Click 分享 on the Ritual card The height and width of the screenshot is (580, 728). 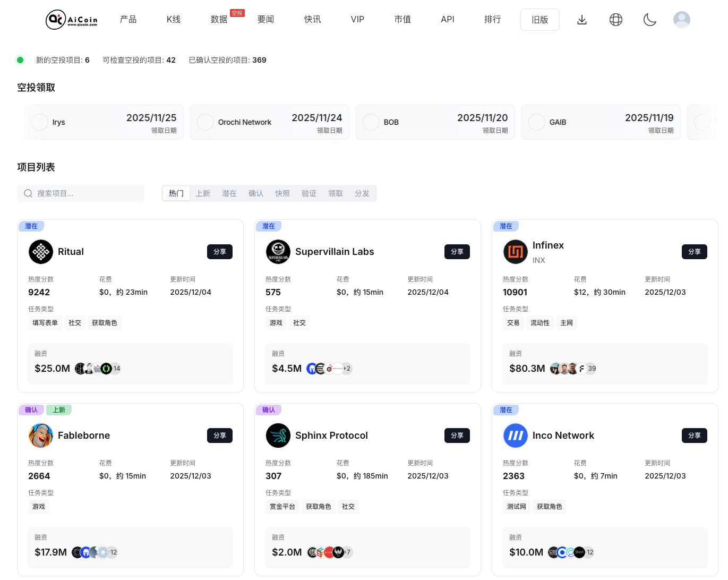[220, 252]
